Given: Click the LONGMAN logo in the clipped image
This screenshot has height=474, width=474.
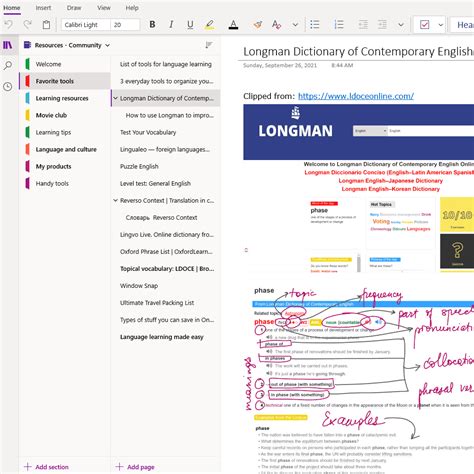Looking at the screenshot, I should pos(295,123).
